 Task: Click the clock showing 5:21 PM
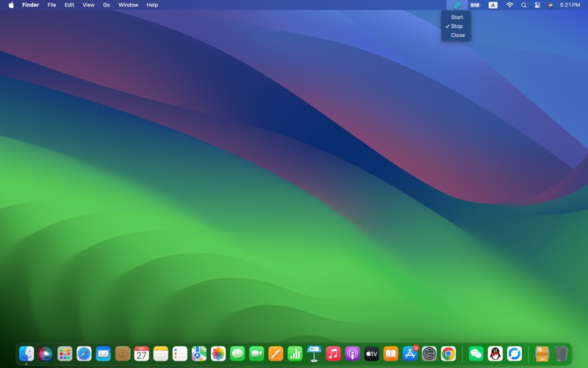pyautogui.click(x=570, y=5)
